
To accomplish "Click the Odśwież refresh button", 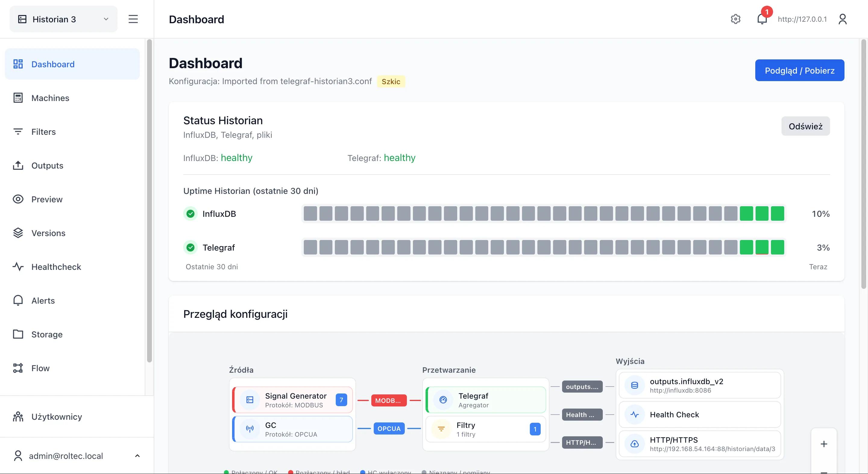I will click(x=805, y=126).
